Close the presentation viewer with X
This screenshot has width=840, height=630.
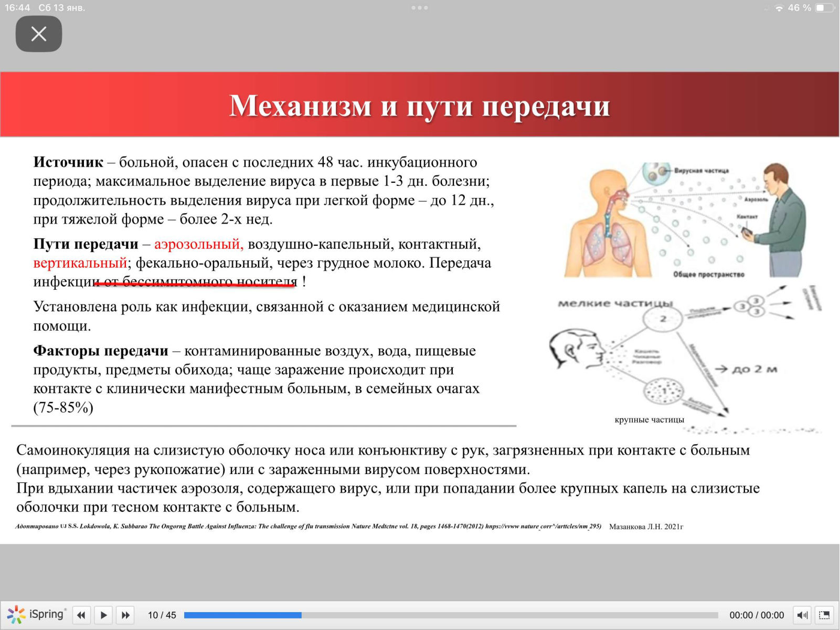(x=39, y=34)
